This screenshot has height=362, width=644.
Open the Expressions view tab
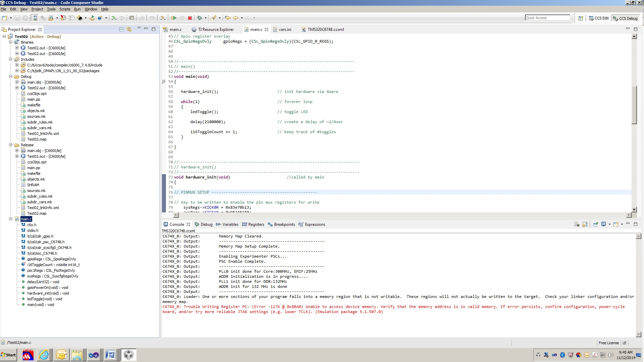pos(312,224)
